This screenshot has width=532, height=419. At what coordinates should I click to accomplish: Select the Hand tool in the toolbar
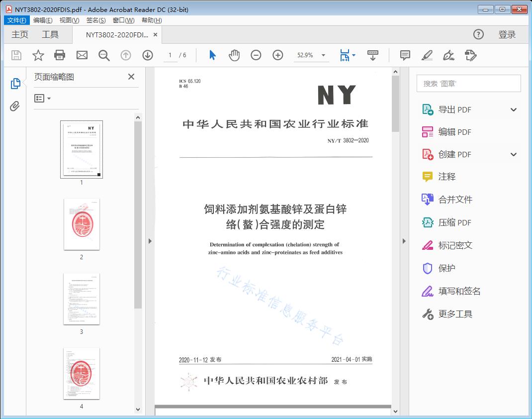[x=234, y=55]
